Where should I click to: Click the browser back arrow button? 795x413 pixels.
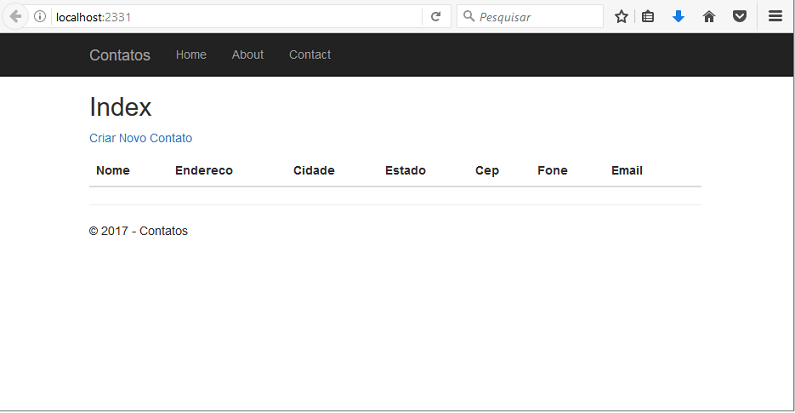(x=15, y=17)
